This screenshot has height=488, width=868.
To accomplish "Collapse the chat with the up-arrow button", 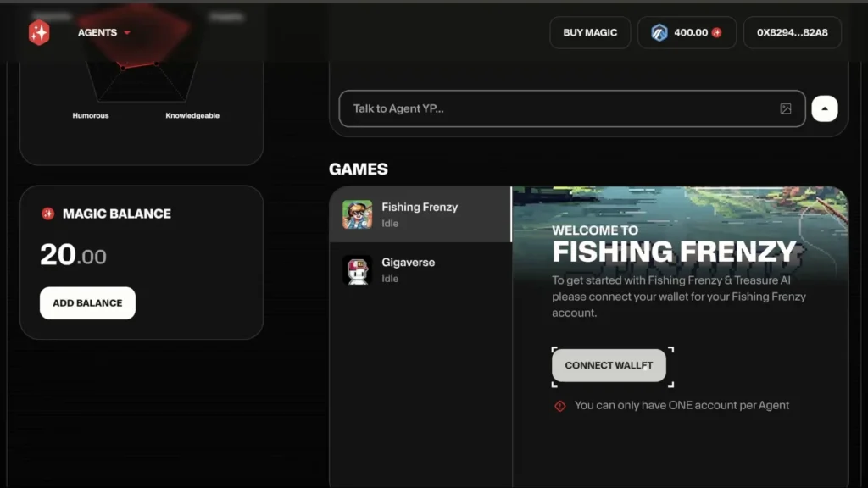I will pos(824,108).
